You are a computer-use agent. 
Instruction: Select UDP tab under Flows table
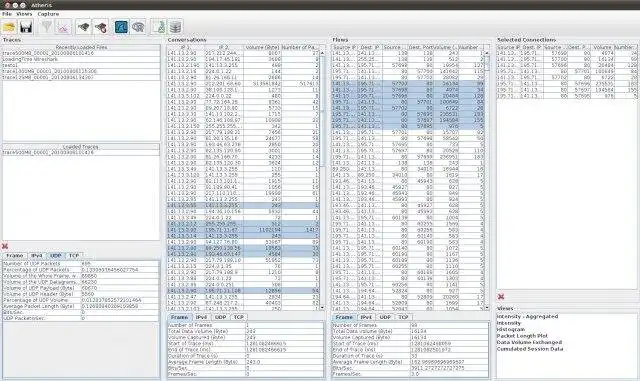[385, 317]
